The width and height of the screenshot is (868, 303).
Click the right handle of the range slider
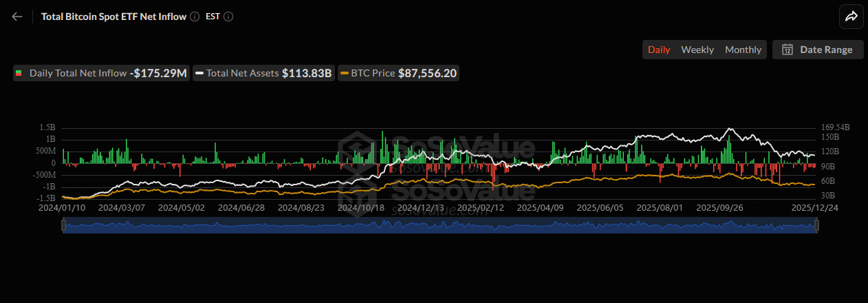tap(816, 225)
